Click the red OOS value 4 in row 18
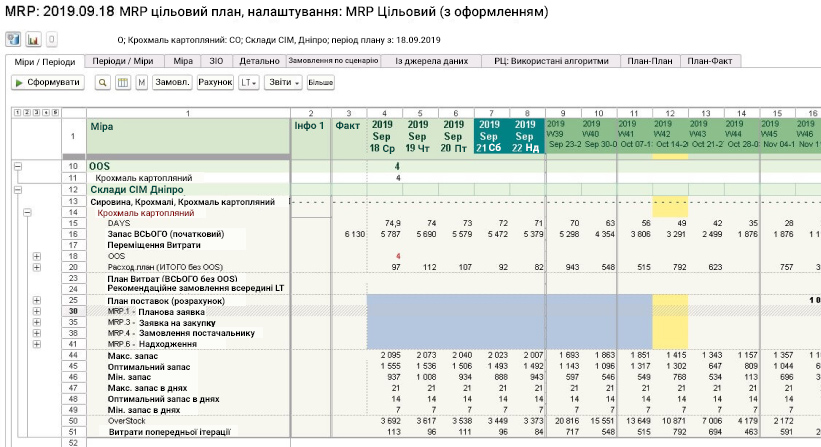 398,256
